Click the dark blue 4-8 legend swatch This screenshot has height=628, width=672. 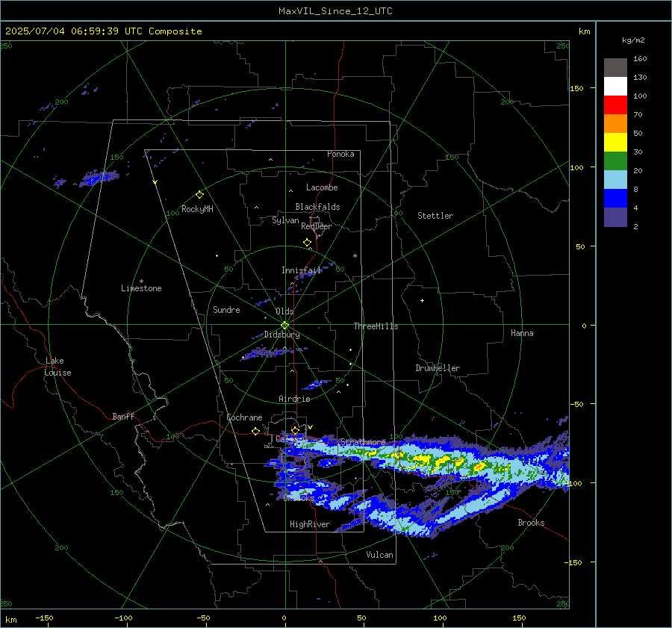pyautogui.click(x=615, y=199)
